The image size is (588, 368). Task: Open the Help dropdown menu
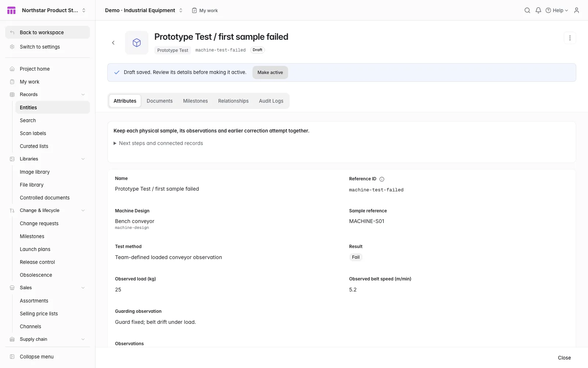click(557, 10)
